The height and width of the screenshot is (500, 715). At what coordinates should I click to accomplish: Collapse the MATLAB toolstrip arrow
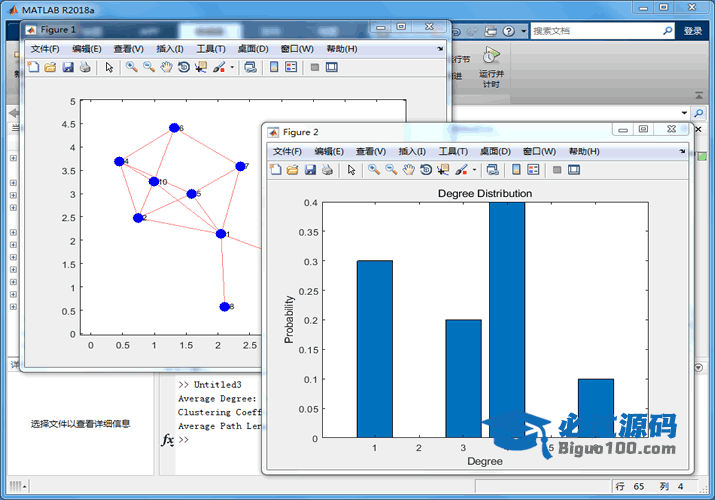pos(699,95)
